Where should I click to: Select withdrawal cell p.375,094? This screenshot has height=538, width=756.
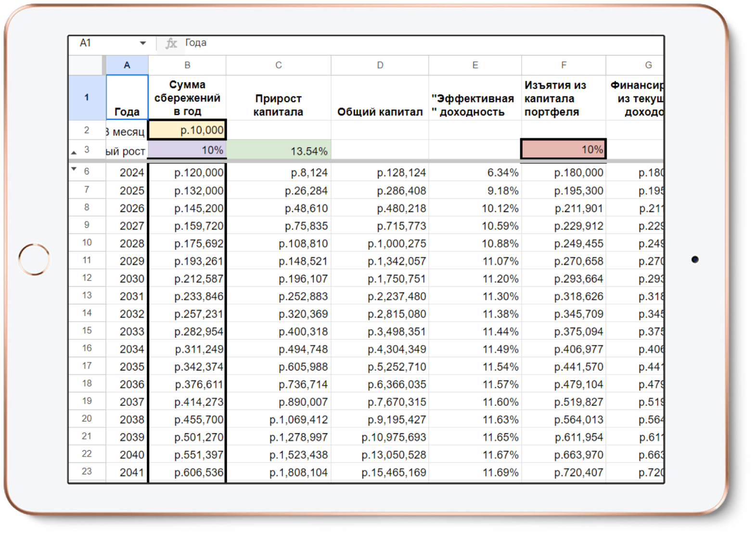tap(564, 332)
